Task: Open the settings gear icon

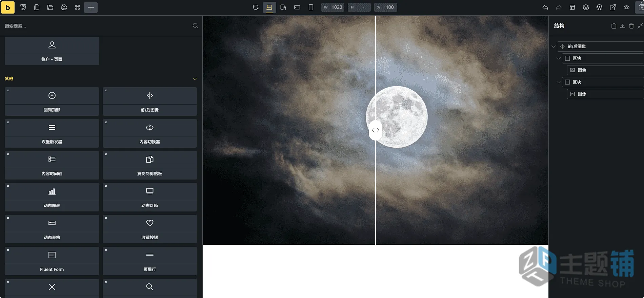Action: pyautogui.click(x=64, y=7)
